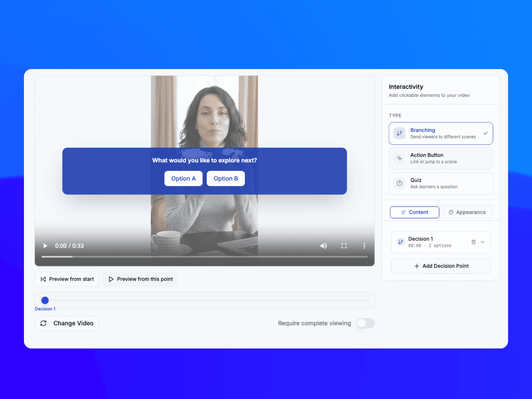532x399 pixels.
Task: Expand Decision 1 with its chevron
Action: tap(482, 242)
